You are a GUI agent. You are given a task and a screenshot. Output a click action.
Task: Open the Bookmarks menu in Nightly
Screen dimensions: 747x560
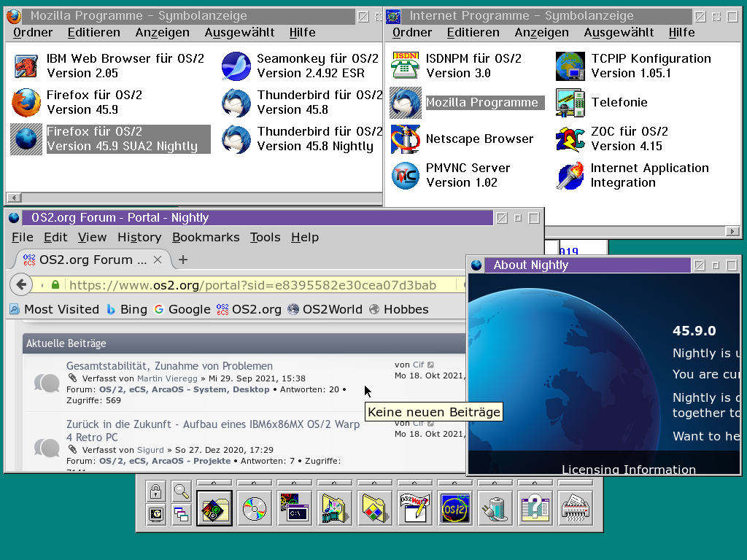[206, 237]
